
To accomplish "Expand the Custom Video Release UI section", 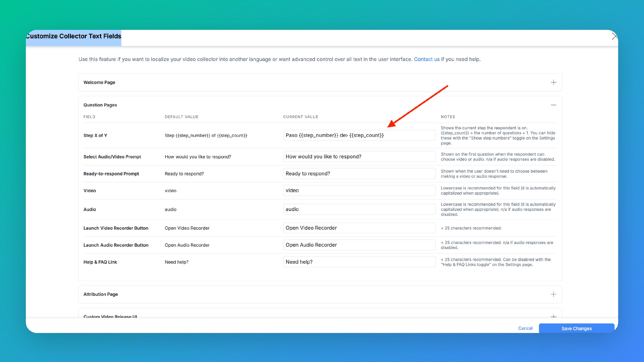I will coord(553,316).
